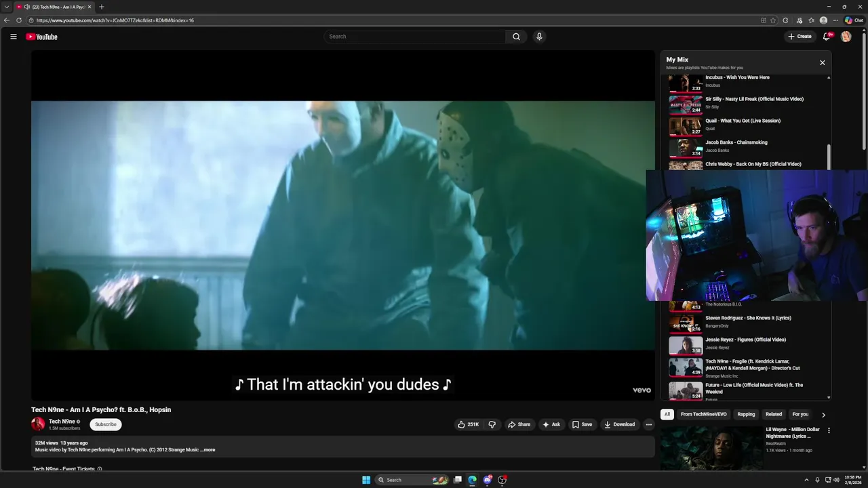The width and height of the screenshot is (868, 488).
Task: Go back in the browser
Action: pos(7,20)
